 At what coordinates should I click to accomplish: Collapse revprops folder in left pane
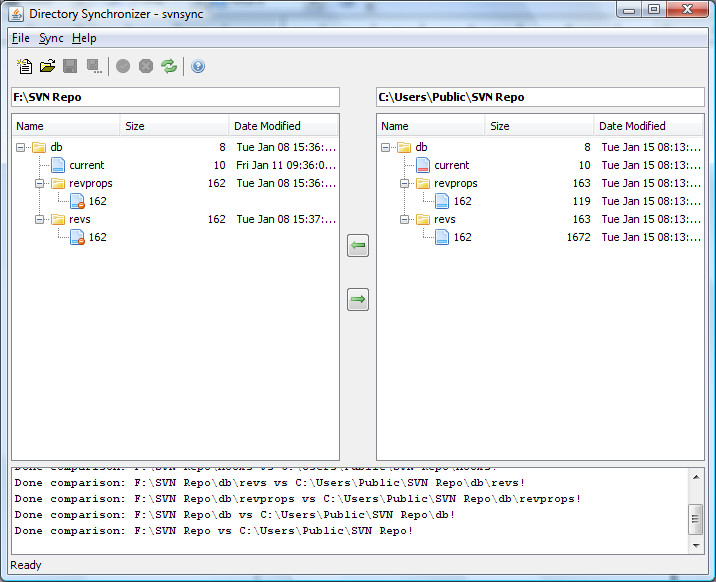[x=39, y=184]
